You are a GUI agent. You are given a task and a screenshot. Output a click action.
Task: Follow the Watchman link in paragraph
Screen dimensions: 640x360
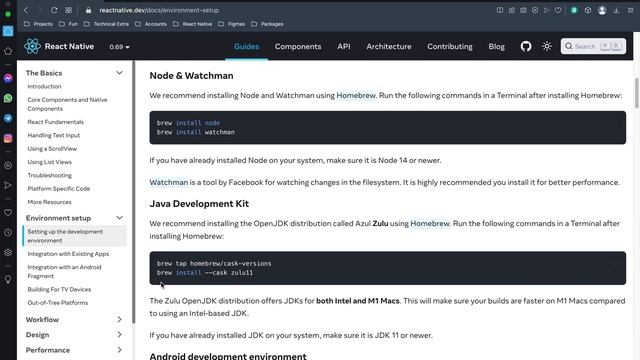click(169, 182)
